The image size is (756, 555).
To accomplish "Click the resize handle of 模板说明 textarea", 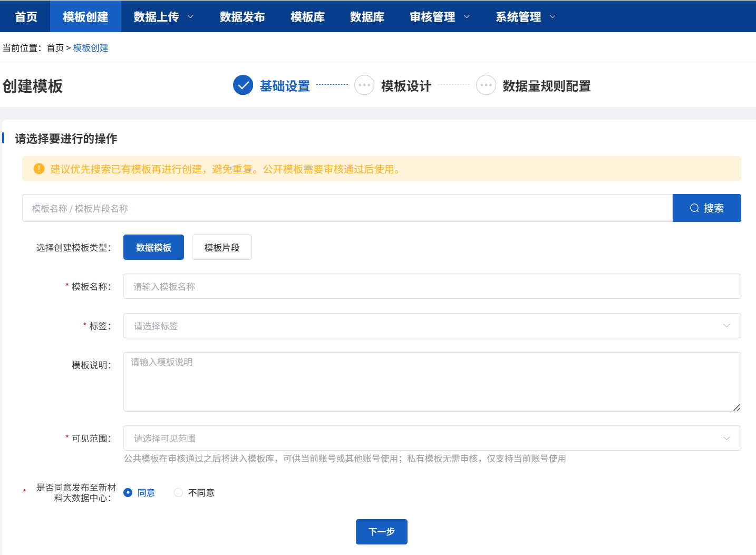I will (736, 407).
